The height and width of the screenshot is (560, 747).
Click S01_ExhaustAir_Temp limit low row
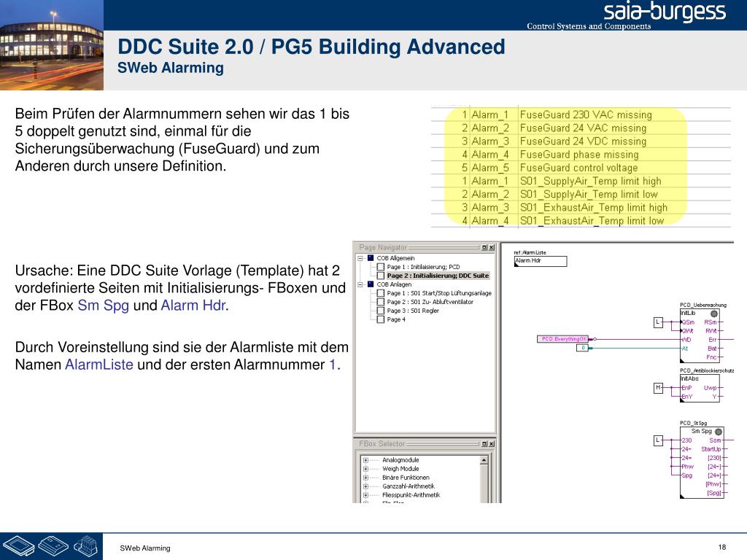tap(581, 221)
